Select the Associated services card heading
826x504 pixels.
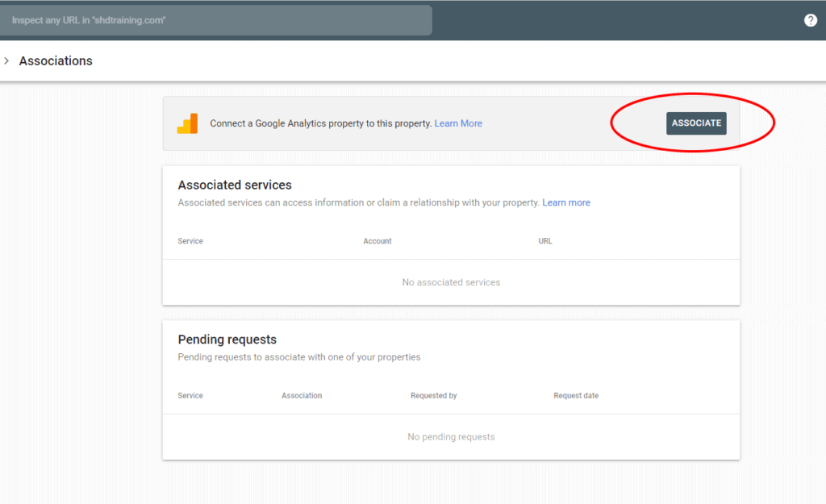click(x=235, y=185)
